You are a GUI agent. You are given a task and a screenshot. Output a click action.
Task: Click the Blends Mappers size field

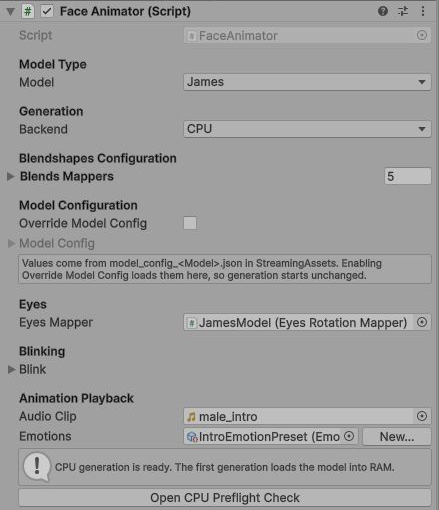click(x=407, y=176)
